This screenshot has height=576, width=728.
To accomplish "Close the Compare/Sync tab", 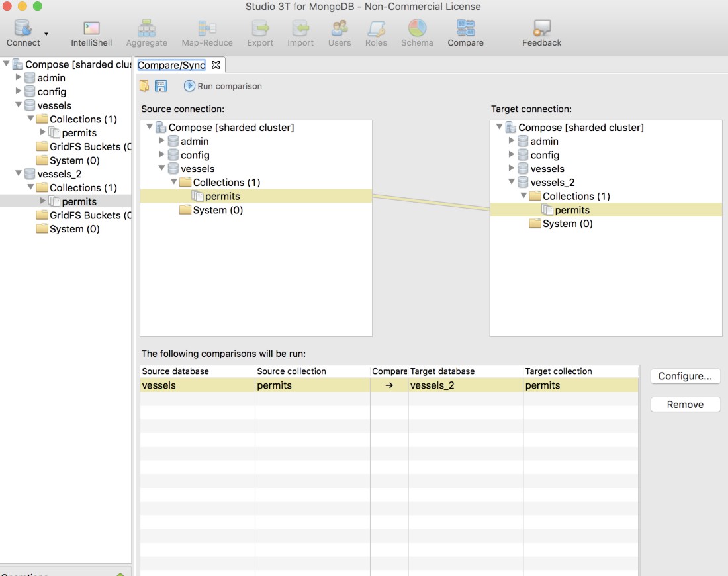I will coord(216,65).
